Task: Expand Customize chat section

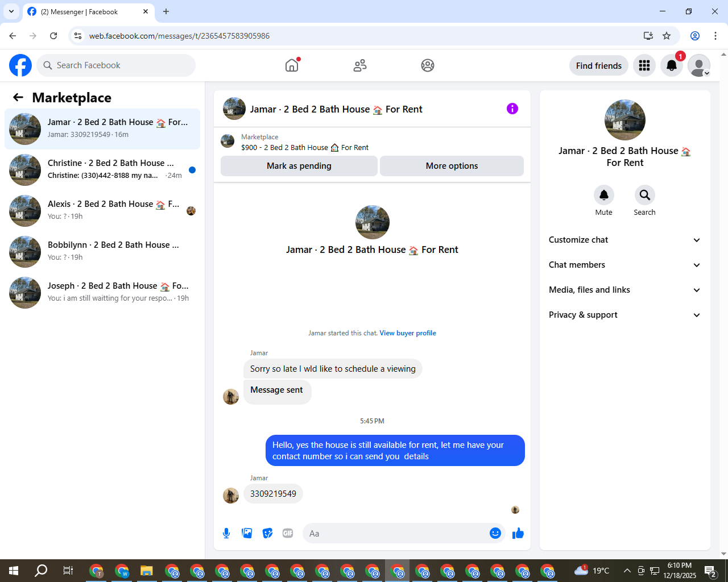Action: (625, 240)
